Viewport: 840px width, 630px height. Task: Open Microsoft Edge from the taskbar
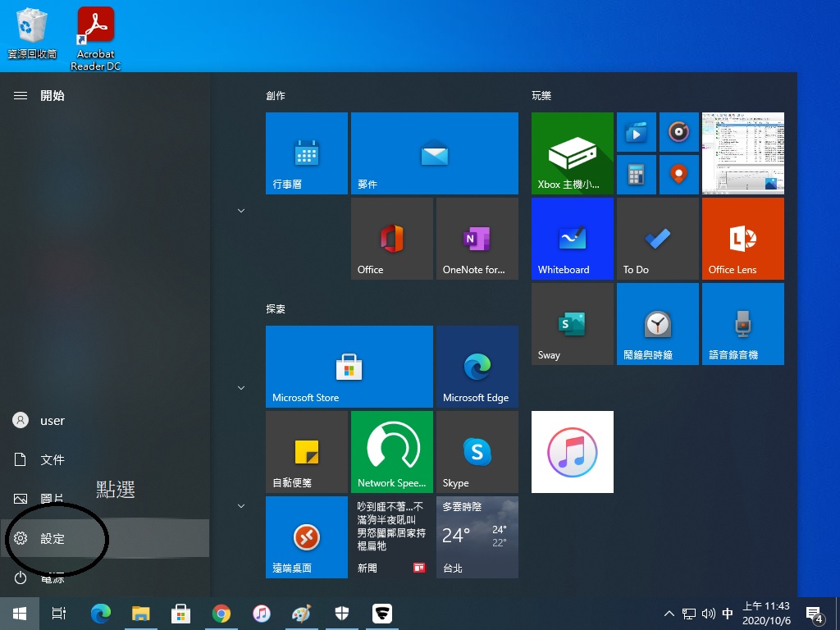coord(101,614)
